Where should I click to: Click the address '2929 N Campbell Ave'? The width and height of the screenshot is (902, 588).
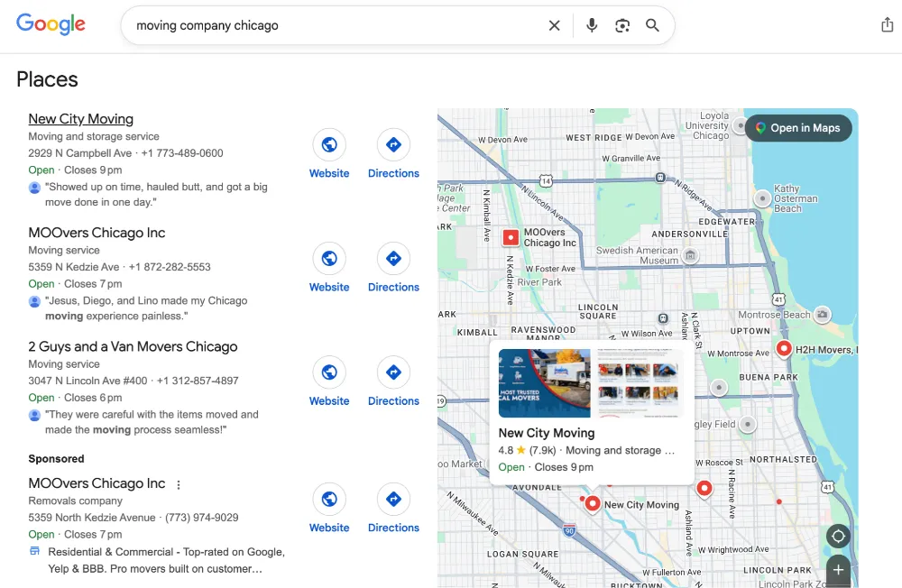click(x=80, y=153)
